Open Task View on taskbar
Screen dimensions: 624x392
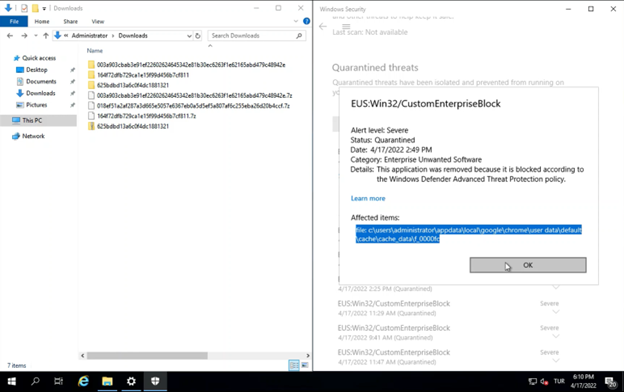pyautogui.click(x=58, y=382)
